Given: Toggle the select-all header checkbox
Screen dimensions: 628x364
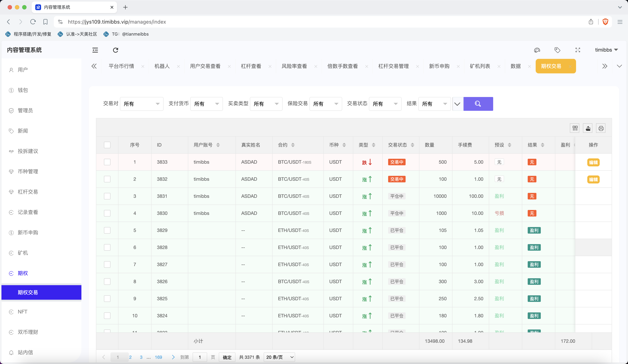Looking at the screenshot, I should [x=107, y=145].
